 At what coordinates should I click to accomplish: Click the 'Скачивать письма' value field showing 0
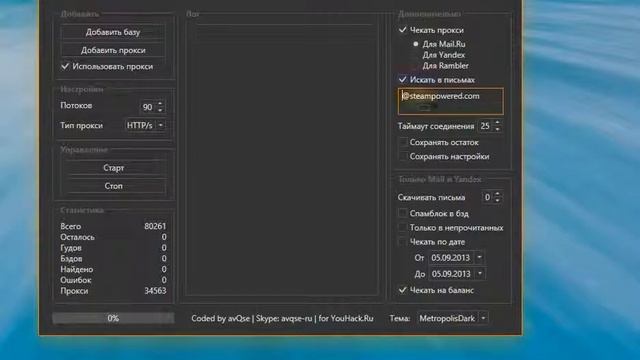(x=487, y=197)
